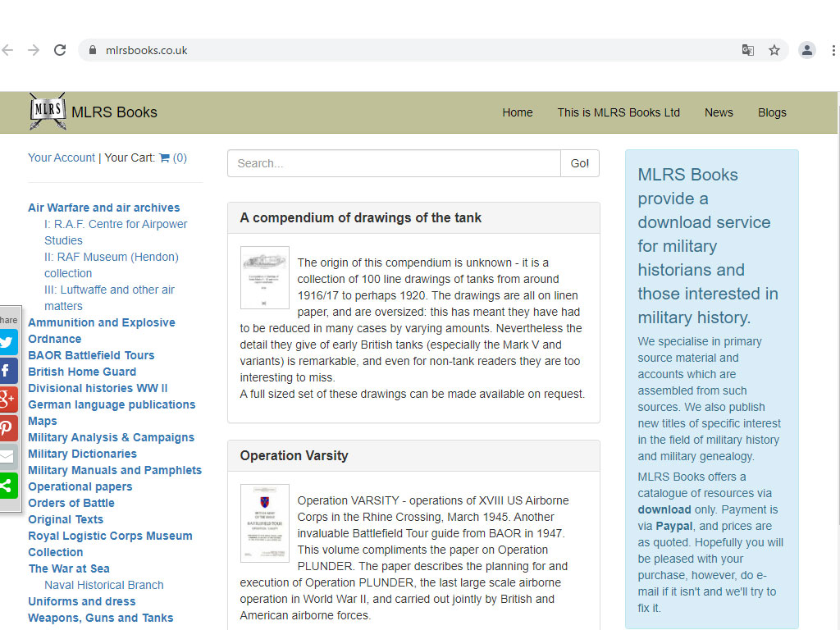Screen dimensions: 840x630
Task: Share page via Twitter icon
Action: 7,342
